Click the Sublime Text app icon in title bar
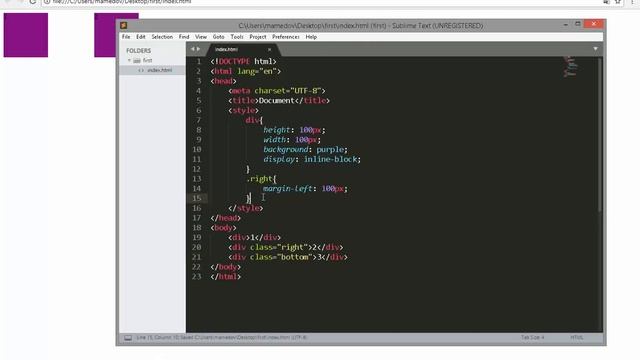The width and height of the screenshot is (640, 360). 124,25
